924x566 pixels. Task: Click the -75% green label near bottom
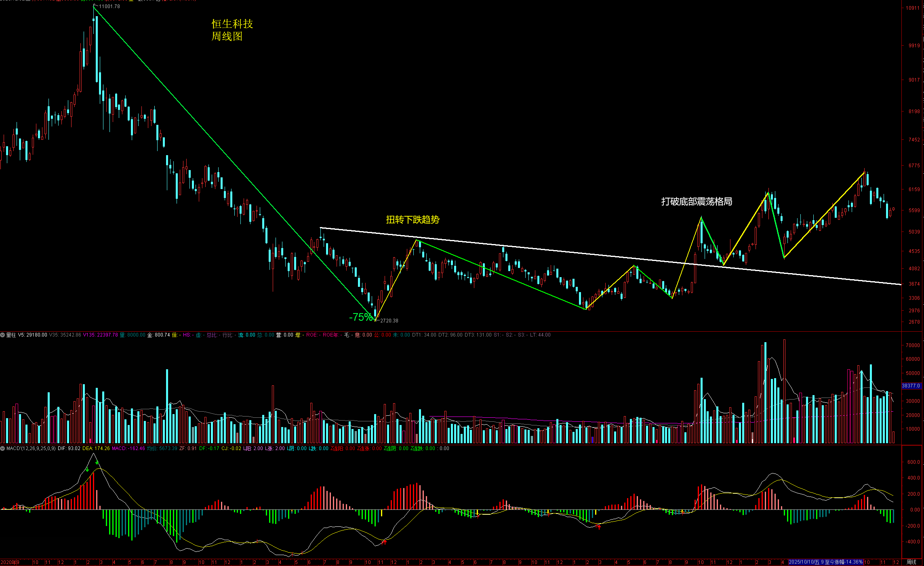pyautogui.click(x=360, y=317)
